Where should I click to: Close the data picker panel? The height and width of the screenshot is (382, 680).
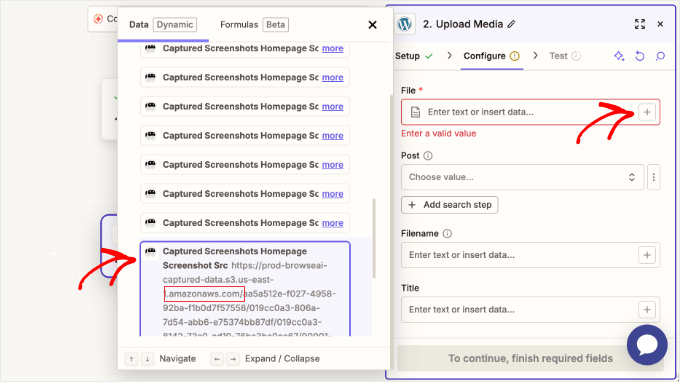372,25
